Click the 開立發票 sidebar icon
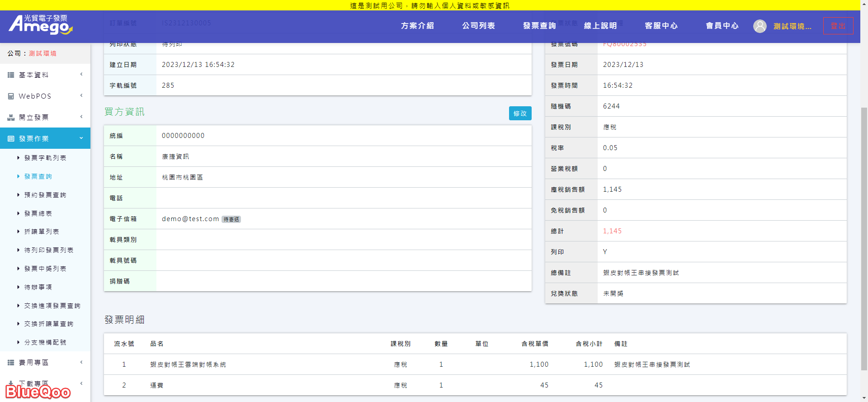 11,118
